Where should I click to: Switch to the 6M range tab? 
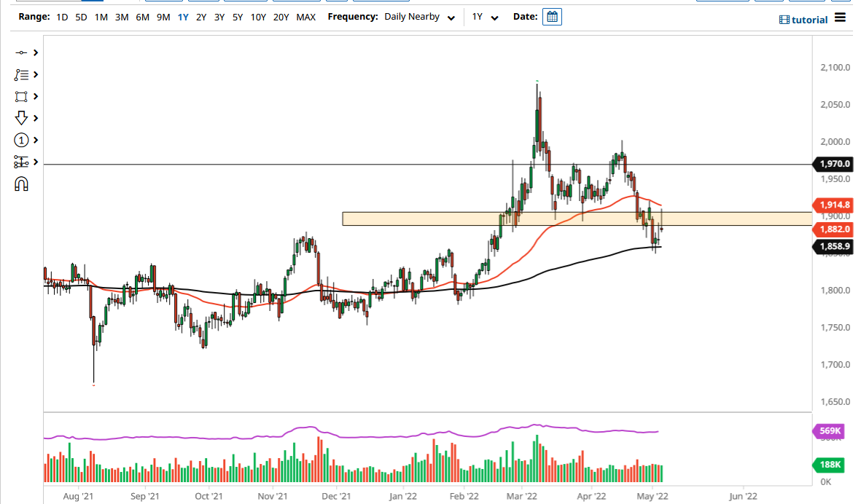pos(142,16)
